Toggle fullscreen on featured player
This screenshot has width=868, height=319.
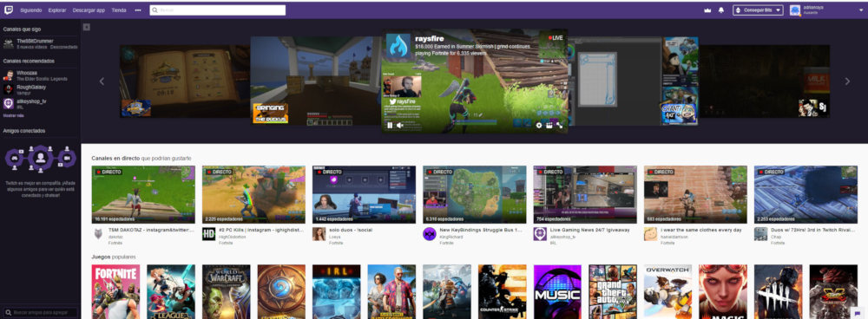(x=560, y=126)
